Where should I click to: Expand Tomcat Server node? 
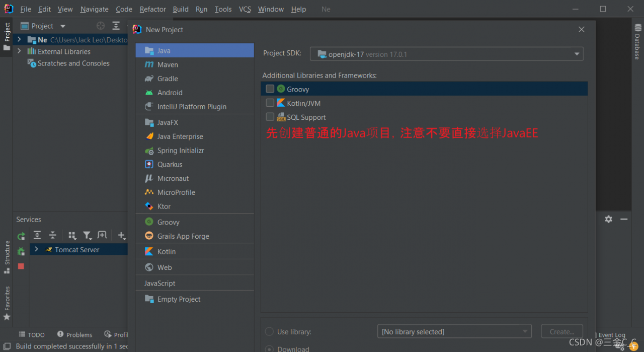tap(36, 249)
